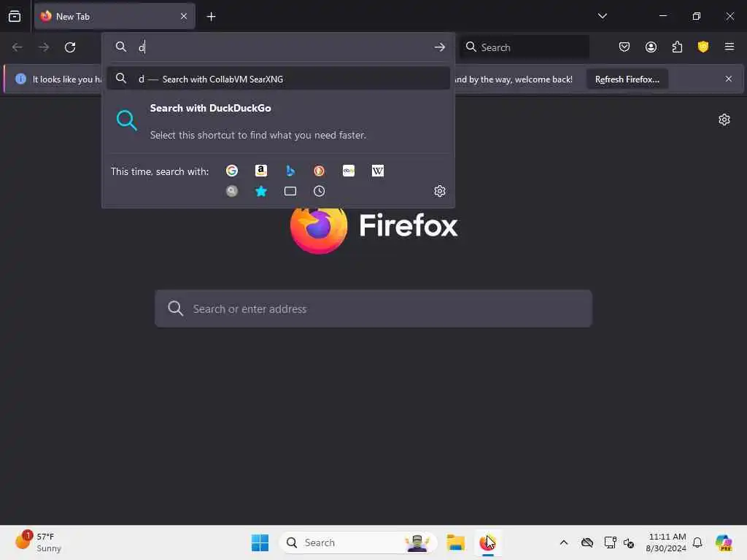The width and height of the screenshot is (747, 560).
Task: Dismiss the notification bar
Action: (728, 79)
